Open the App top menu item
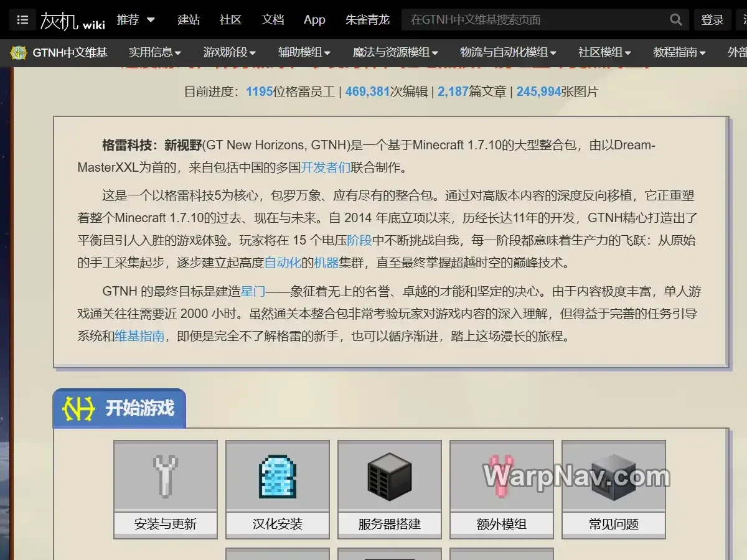 pos(314,20)
